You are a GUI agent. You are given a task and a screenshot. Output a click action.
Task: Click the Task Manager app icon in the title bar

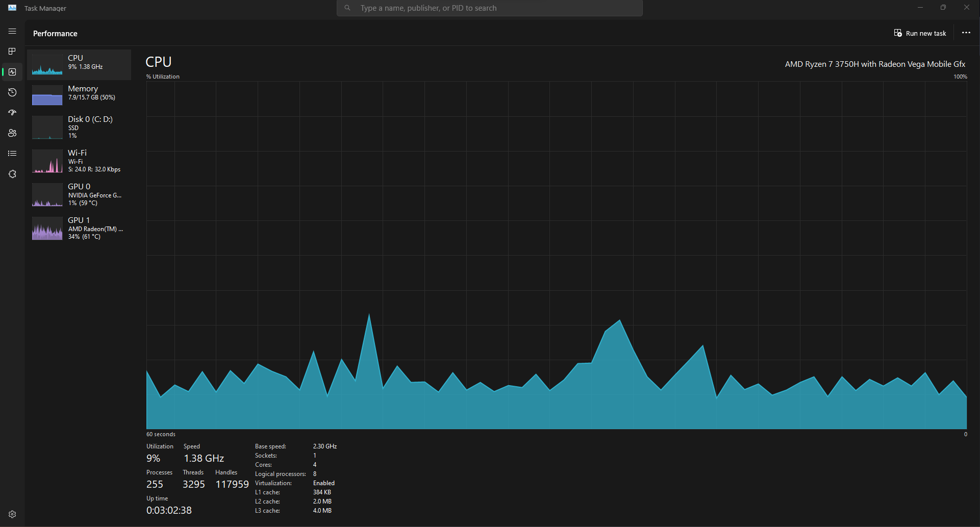coord(12,8)
